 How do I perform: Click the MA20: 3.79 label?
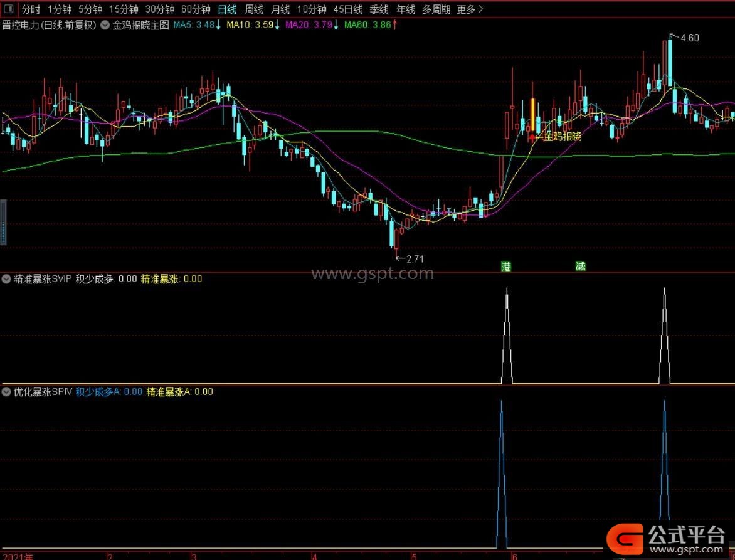click(x=312, y=25)
